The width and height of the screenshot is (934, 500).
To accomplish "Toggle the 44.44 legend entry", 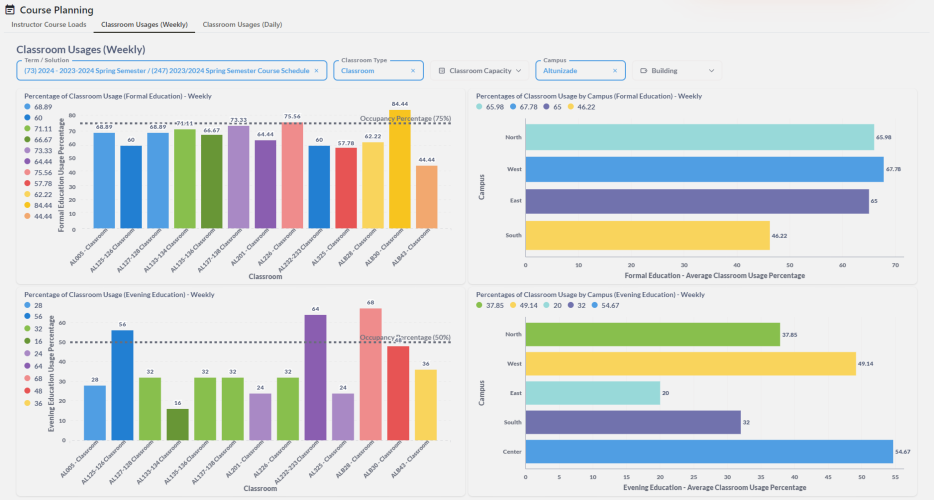I will (38, 216).
